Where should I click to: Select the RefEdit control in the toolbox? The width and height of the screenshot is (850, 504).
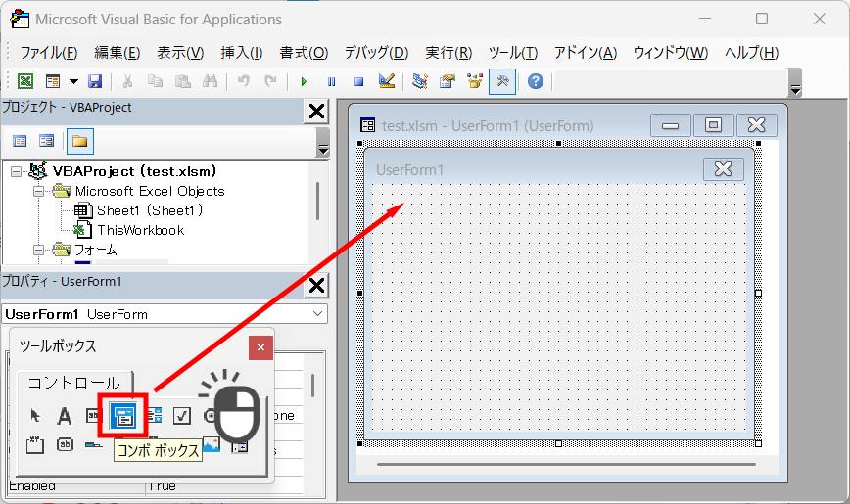click(240, 445)
